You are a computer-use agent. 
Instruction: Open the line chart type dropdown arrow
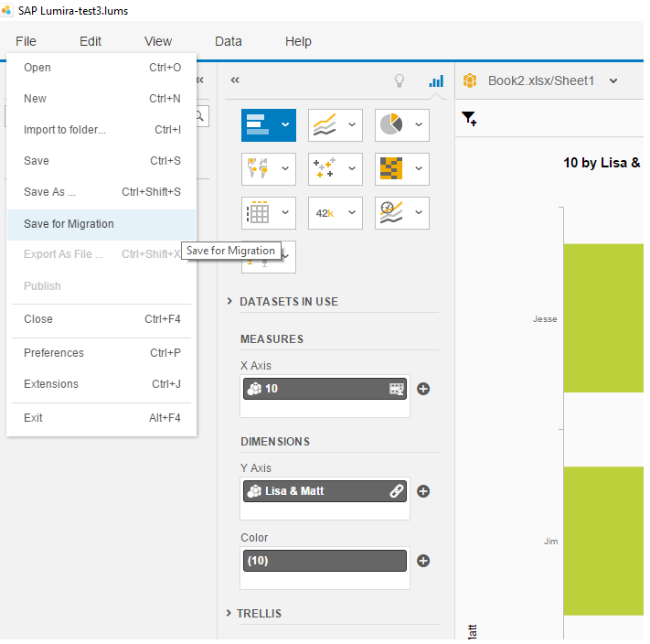tap(352, 124)
